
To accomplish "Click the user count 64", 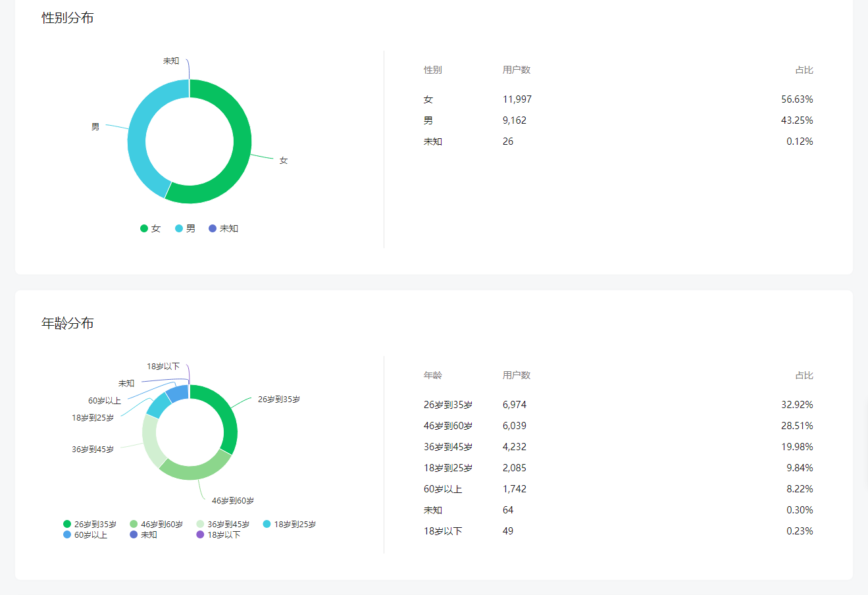I will click(508, 510).
